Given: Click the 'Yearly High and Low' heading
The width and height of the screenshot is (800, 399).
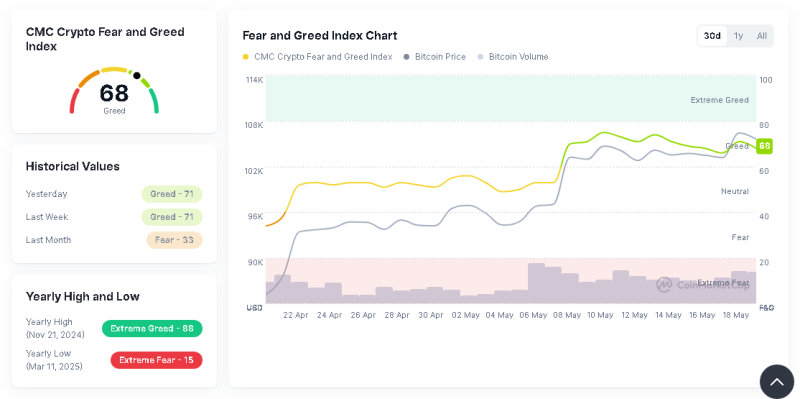Looking at the screenshot, I should coord(83,296).
